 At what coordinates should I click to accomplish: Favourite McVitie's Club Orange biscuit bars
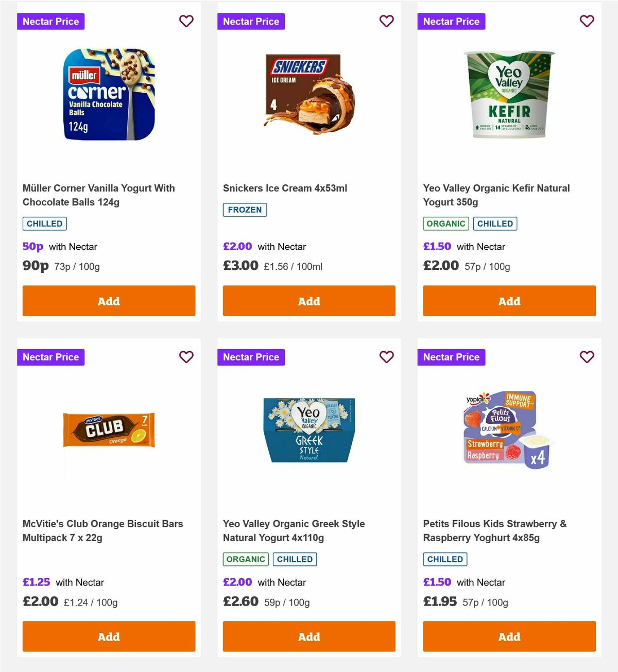tap(186, 357)
